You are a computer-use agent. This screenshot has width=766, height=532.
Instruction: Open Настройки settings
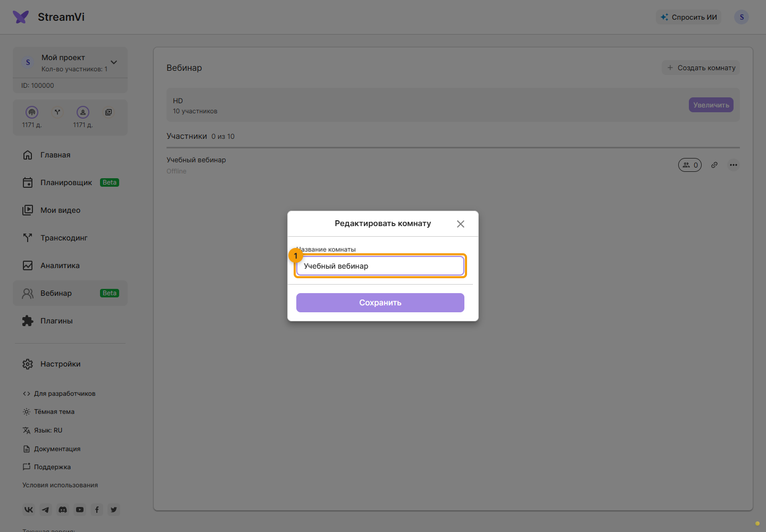point(70,364)
